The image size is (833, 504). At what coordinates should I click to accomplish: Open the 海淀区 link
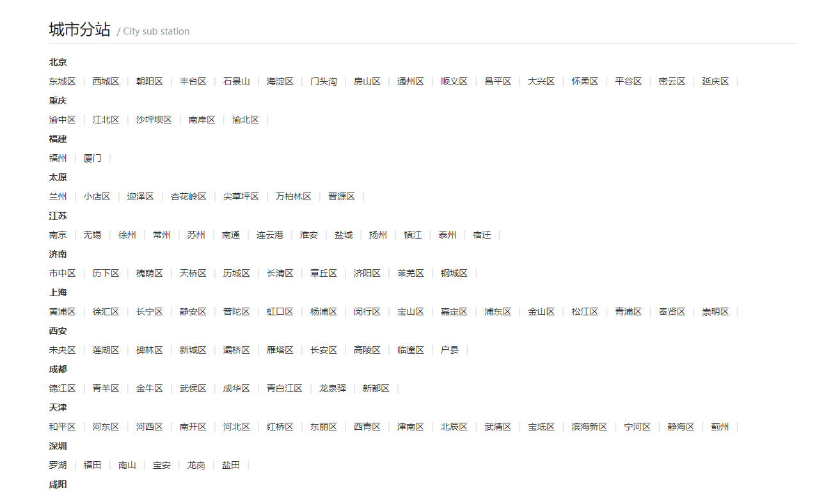(x=280, y=81)
